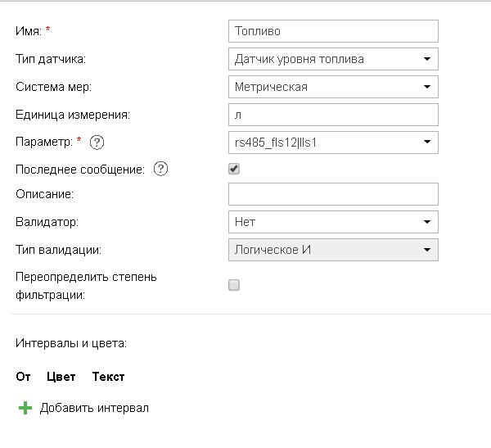Click the Интервалы и цвета section heading
Image resolution: width=491 pixels, height=448 pixels.
point(71,343)
